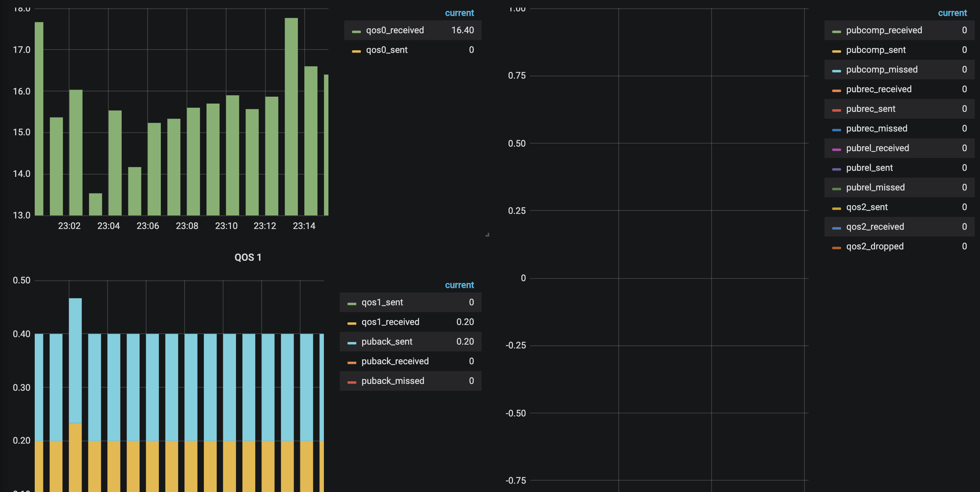This screenshot has height=492, width=980.
Task: Open the QOS 1 panel title menu
Action: [x=248, y=257]
